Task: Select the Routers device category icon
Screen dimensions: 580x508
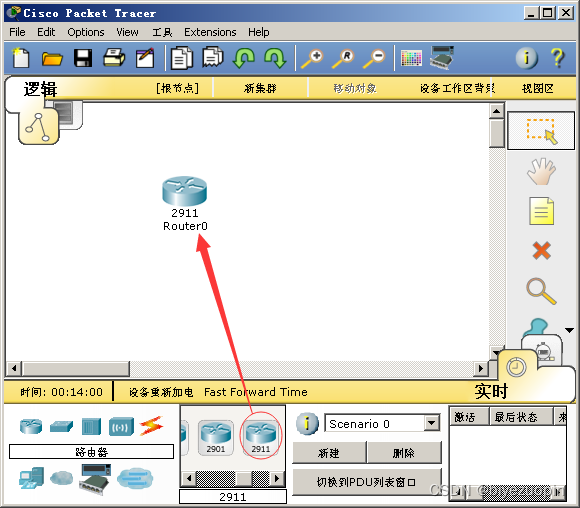Action: (31, 426)
